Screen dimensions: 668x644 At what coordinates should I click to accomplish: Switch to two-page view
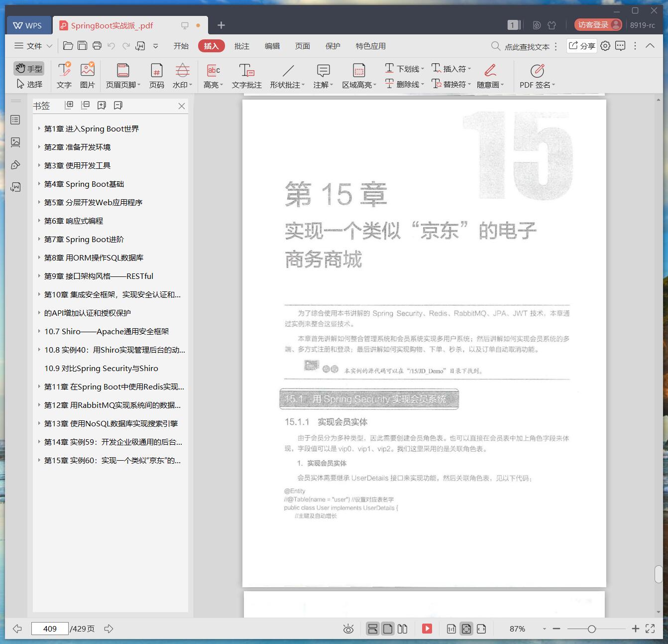pos(403,629)
